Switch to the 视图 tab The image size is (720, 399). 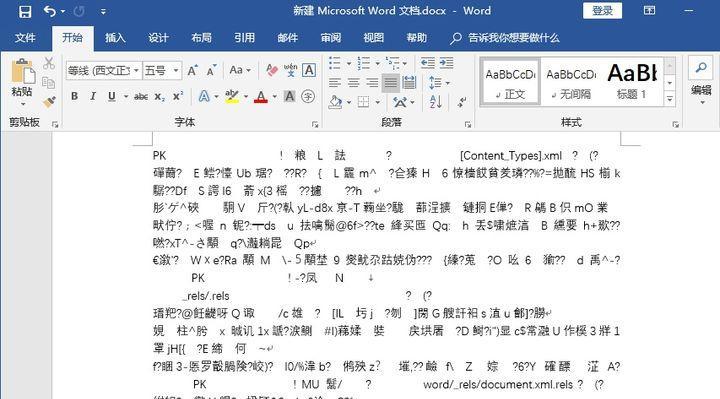click(373, 38)
